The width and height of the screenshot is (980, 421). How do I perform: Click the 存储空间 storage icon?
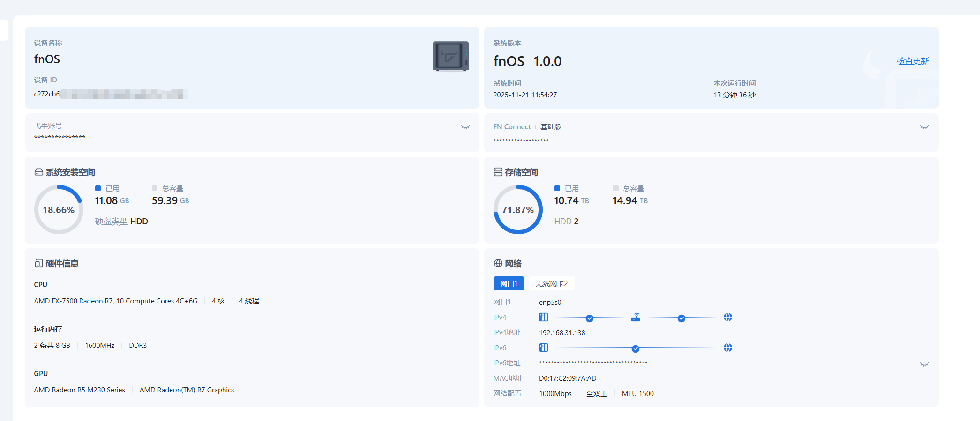pyautogui.click(x=498, y=172)
